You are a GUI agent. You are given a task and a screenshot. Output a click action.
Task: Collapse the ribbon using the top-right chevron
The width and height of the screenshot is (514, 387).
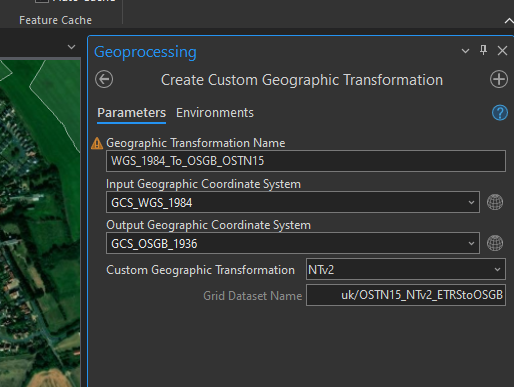(509, 21)
